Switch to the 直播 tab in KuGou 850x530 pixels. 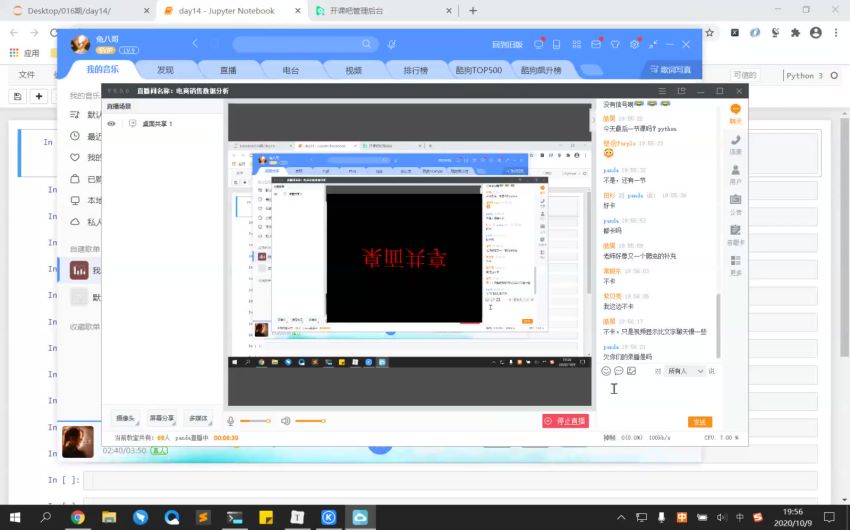coord(228,70)
